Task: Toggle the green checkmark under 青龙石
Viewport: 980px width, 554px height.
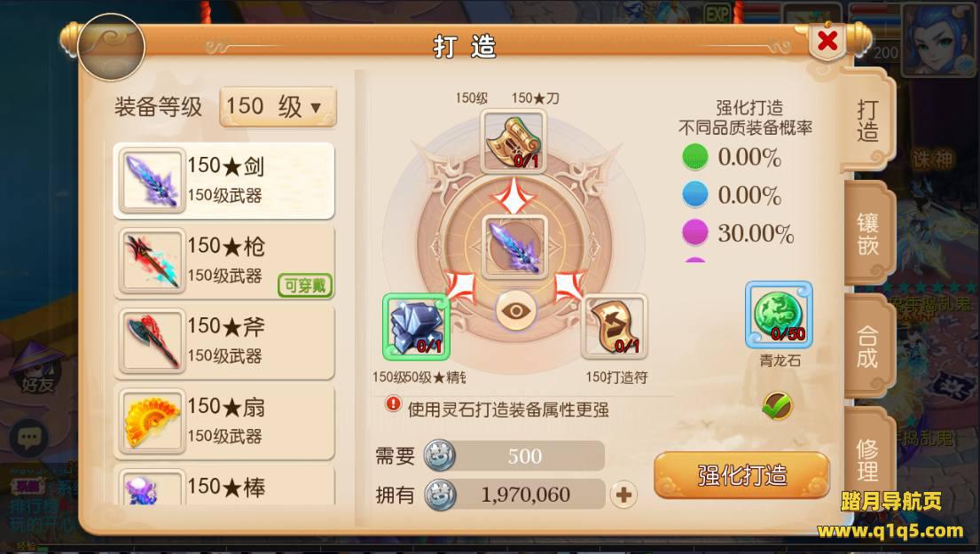Action: pyautogui.click(x=777, y=406)
